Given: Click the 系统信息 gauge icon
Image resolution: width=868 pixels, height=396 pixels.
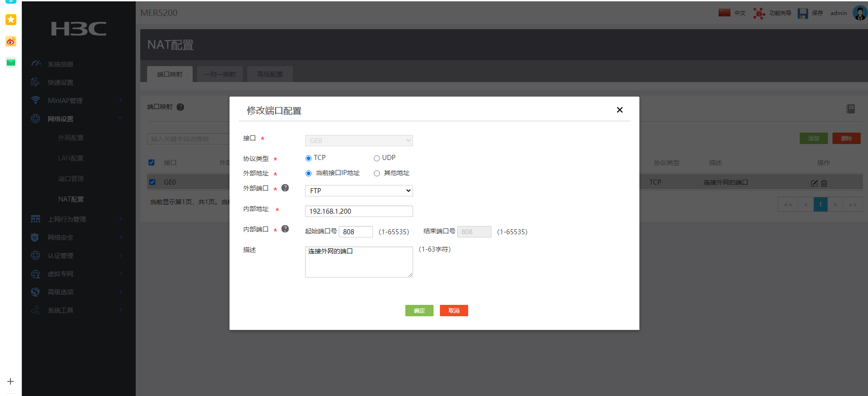Looking at the screenshot, I should pos(36,64).
